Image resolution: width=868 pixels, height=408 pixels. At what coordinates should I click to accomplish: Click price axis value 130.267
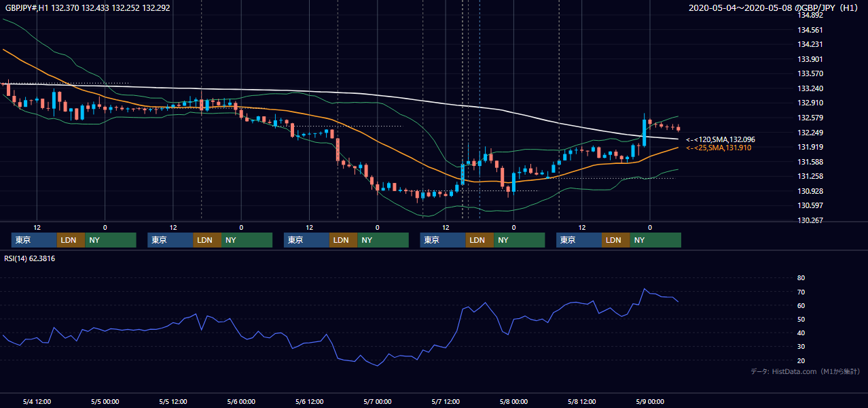coord(810,220)
